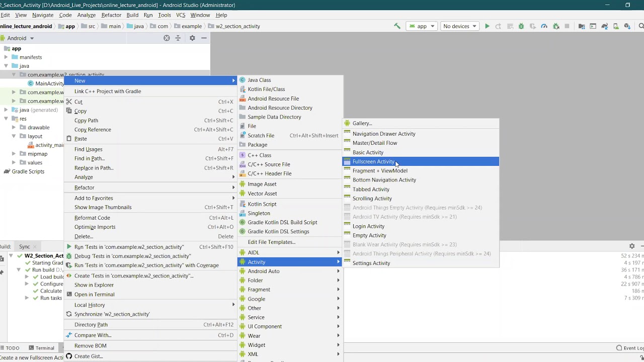Image resolution: width=644 pixels, height=362 pixels.
Task: Open the Build menu in menu bar
Action: [132, 15]
